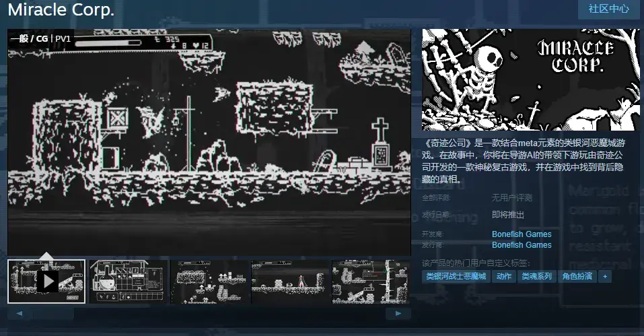Click the main gameplay video preview

[209, 142]
